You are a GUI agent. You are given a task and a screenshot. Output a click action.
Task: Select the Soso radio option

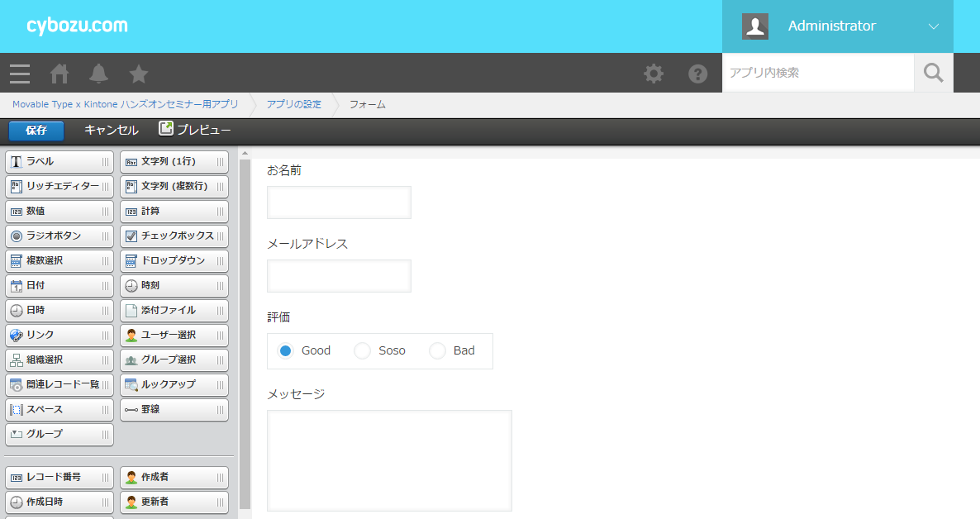point(362,350)
